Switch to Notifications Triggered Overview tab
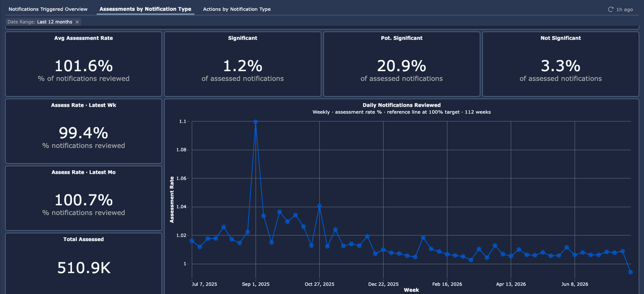 pos(48,9)
